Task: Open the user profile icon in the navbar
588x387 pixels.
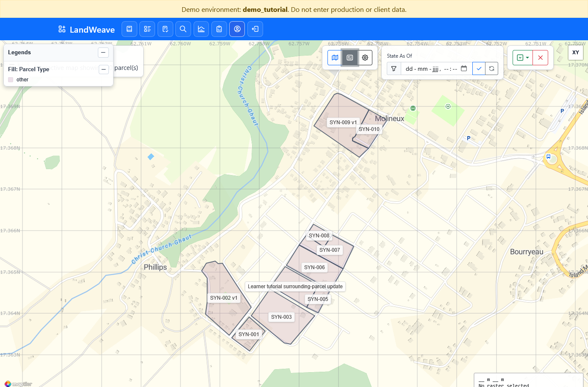Action: click(237, 29)
